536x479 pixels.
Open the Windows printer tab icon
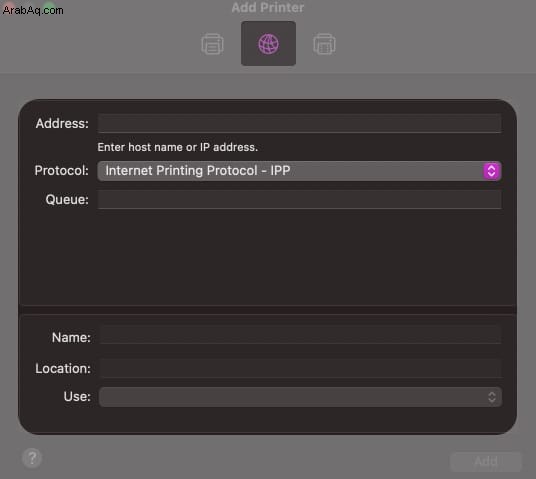point(324,44)
